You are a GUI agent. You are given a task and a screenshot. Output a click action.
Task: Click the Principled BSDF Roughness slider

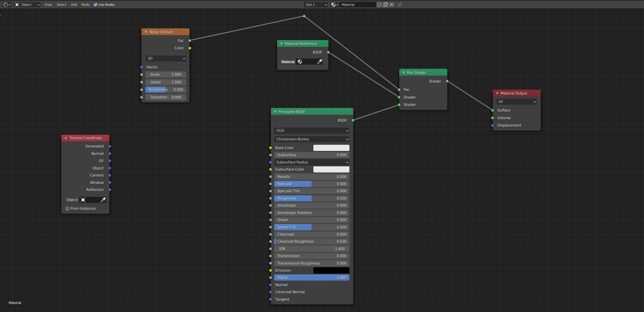pyautogui.click(x=312, y=198)
